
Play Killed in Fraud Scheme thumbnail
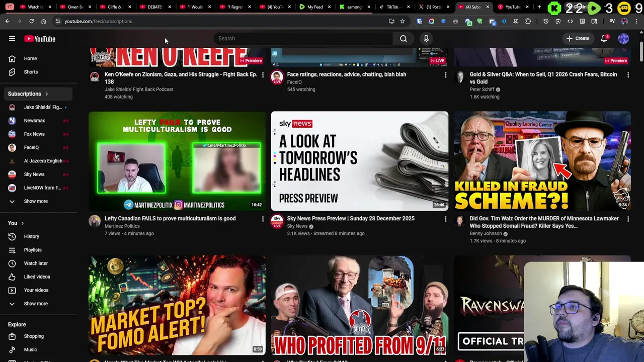[x=542, y=161]
